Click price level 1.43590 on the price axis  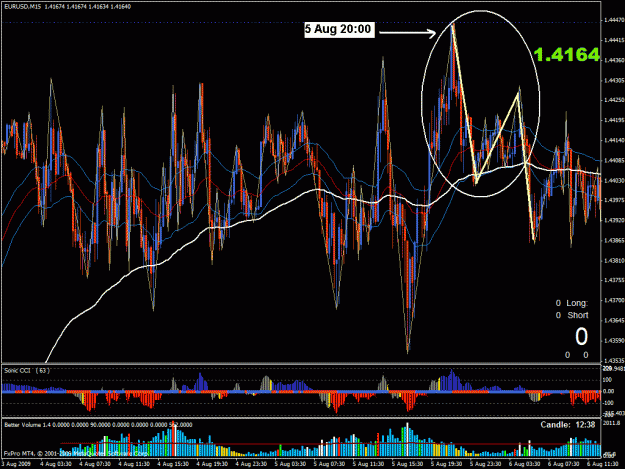pyautogui.click(x=614, y=341)
